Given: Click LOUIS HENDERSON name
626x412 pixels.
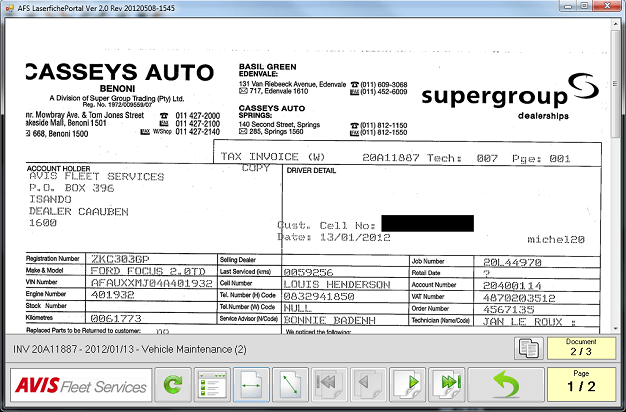Looking at the screenshot, I should pyautogui.click(x=337, y=284).
